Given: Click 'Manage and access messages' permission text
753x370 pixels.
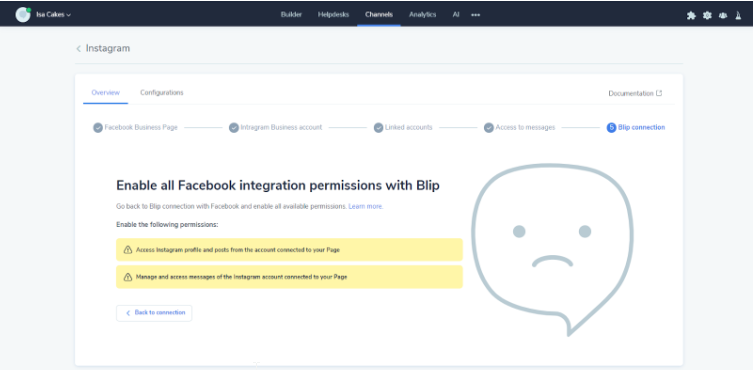Looking at the screenshot, I should (x=242, y=277).
